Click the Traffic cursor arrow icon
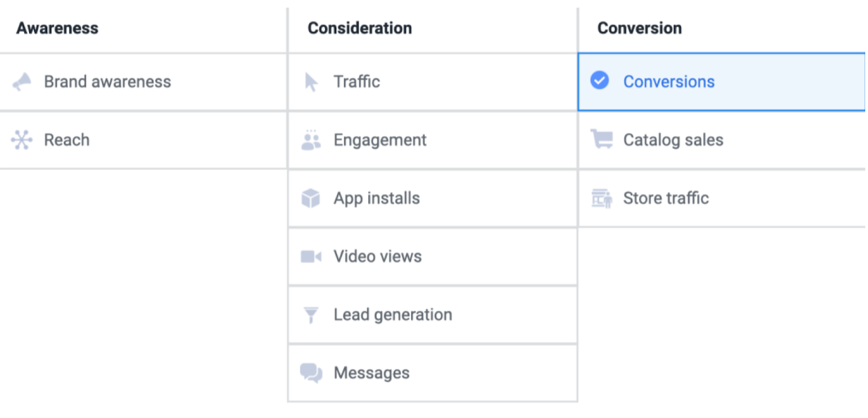 coord(311,82)
